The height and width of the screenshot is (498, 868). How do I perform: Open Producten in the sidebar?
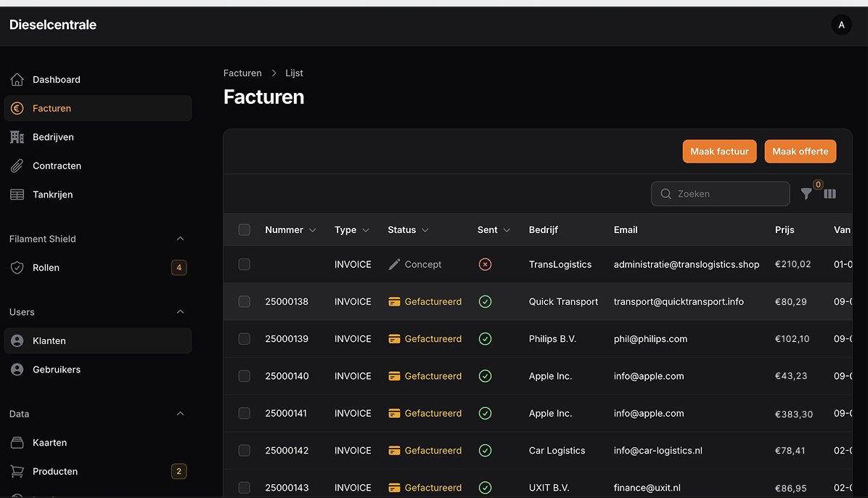pos(98,471)
